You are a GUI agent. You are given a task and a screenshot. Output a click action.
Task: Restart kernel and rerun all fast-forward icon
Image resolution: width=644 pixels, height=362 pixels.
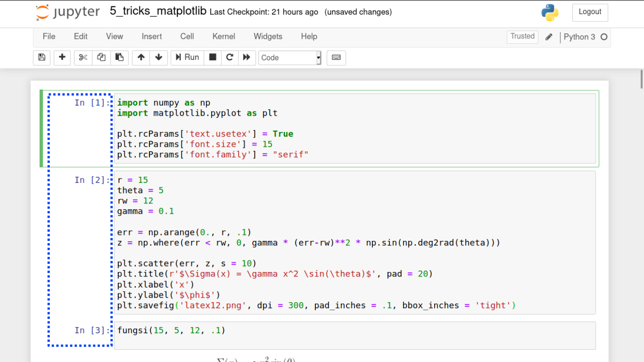(246, 58)
